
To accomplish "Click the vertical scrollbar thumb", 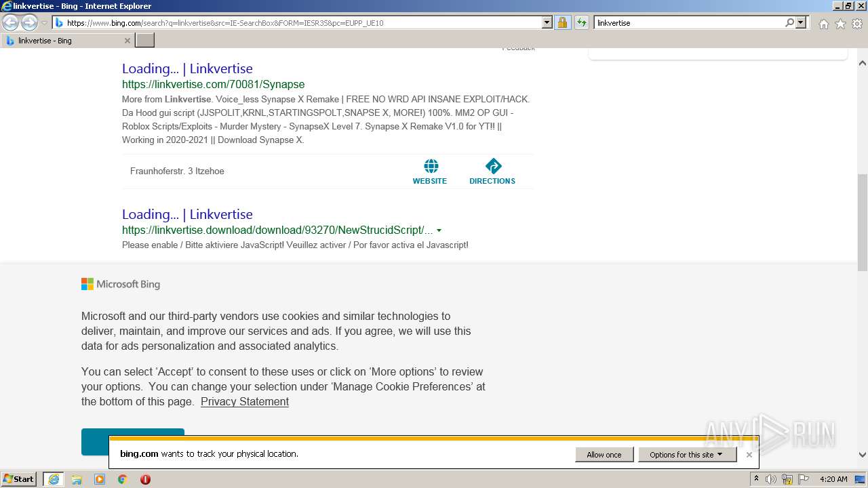I will [863, 222].
